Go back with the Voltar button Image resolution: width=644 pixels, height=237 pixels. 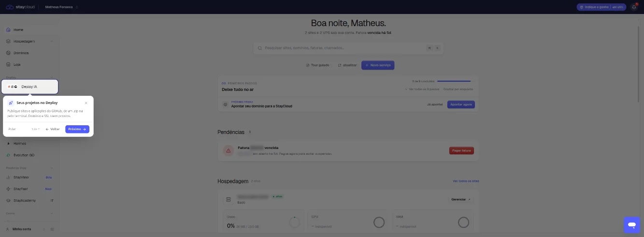point(53,129)
